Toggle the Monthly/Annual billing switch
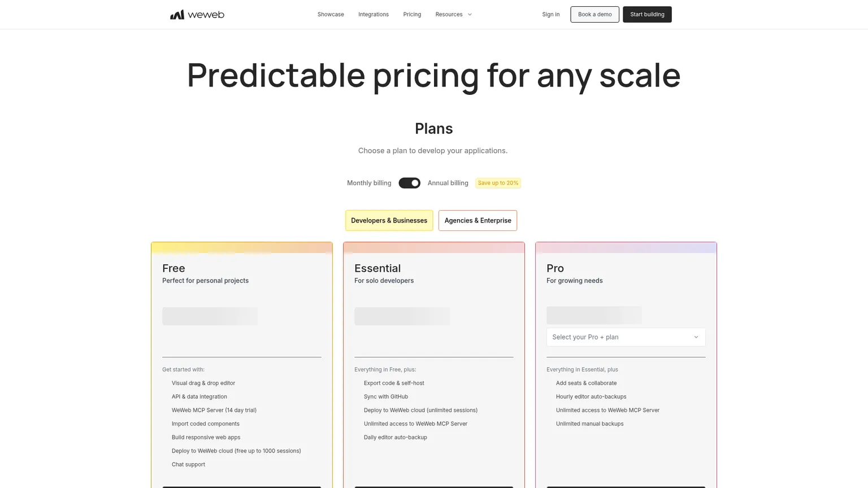 coord(409,183)
